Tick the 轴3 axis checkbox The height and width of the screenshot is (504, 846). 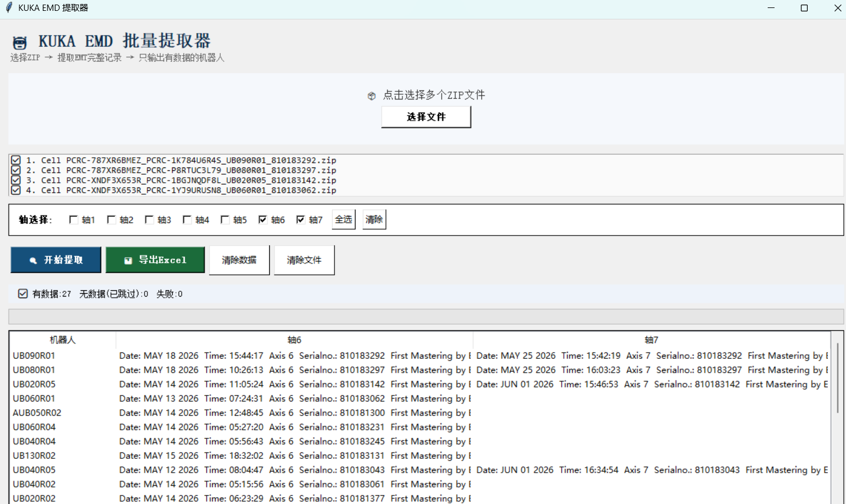[149, 220]
